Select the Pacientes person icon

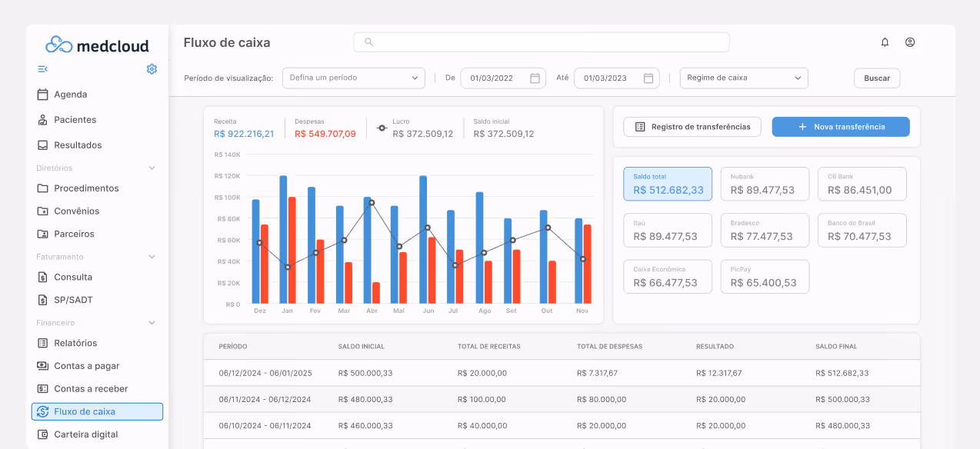point(42,120)
